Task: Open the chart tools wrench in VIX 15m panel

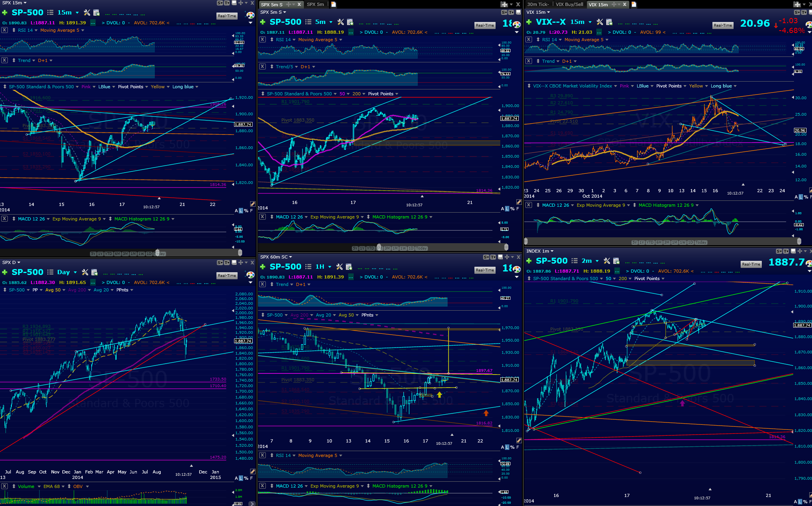Action: [599, 22]
